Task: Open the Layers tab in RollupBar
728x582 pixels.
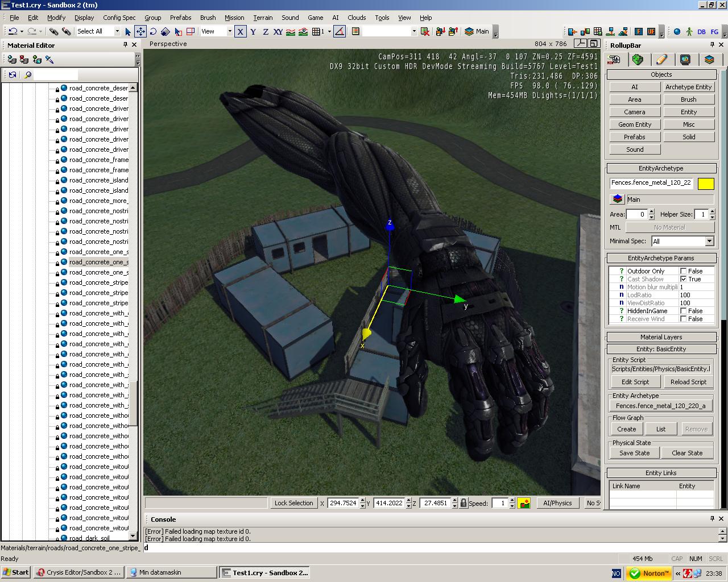Action: tap(709, 60)
